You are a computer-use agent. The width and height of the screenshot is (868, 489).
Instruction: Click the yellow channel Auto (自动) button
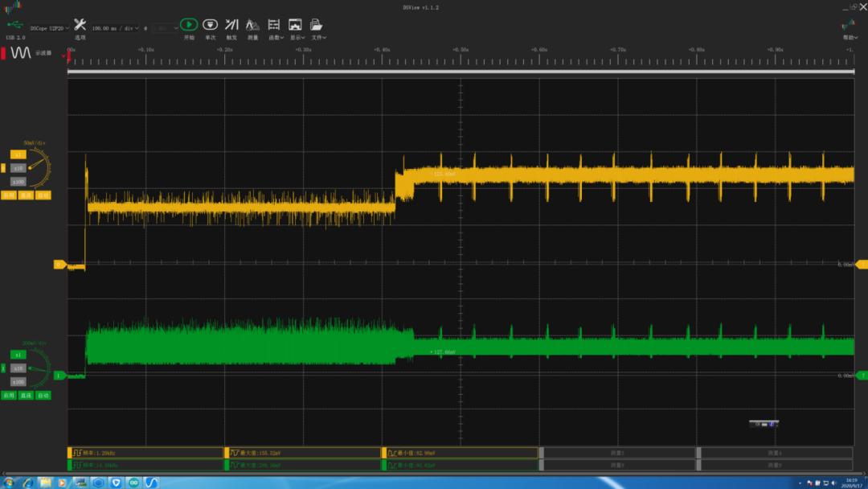pos(43,195)
